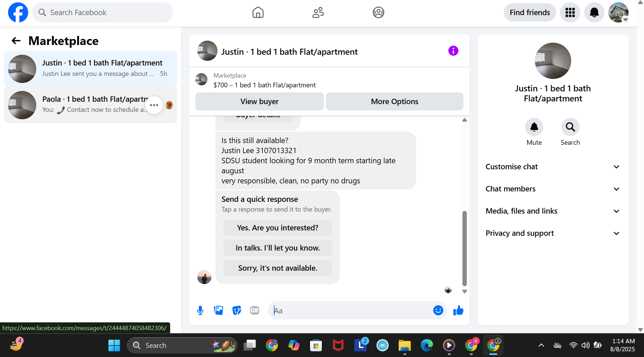Expand Privacy and support section
644x357 pixels.
pos(553,233)
